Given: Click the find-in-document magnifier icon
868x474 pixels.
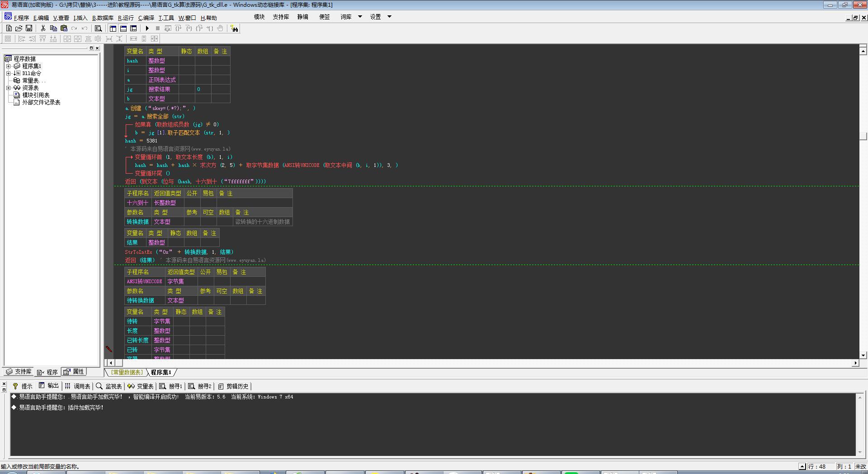Looking at the screenshot, I should 98,28.
